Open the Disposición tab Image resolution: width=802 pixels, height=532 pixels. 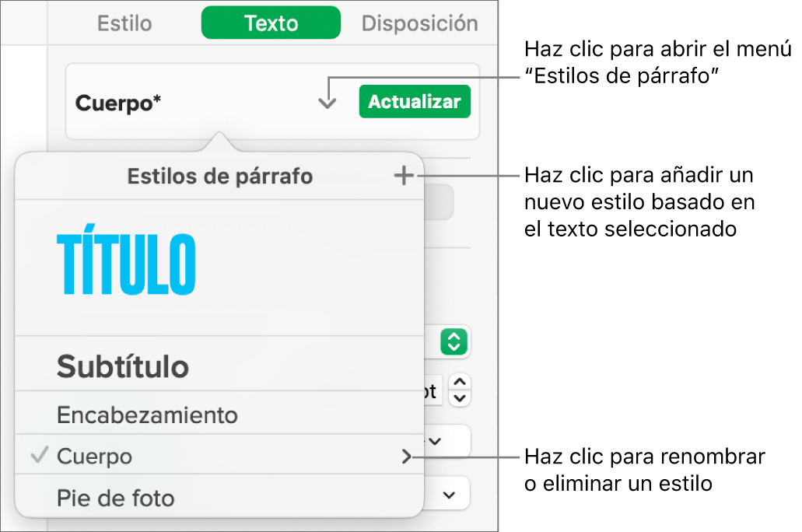click(419, 23)
